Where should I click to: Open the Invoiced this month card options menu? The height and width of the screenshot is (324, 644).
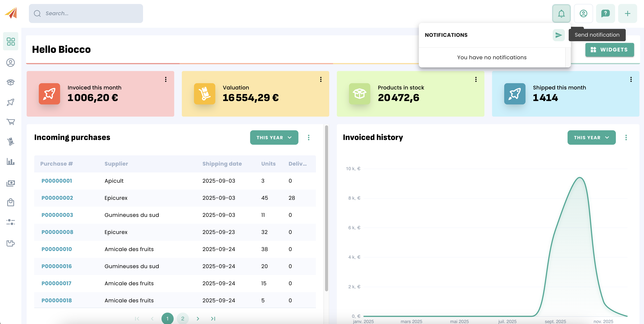point(165,79)
